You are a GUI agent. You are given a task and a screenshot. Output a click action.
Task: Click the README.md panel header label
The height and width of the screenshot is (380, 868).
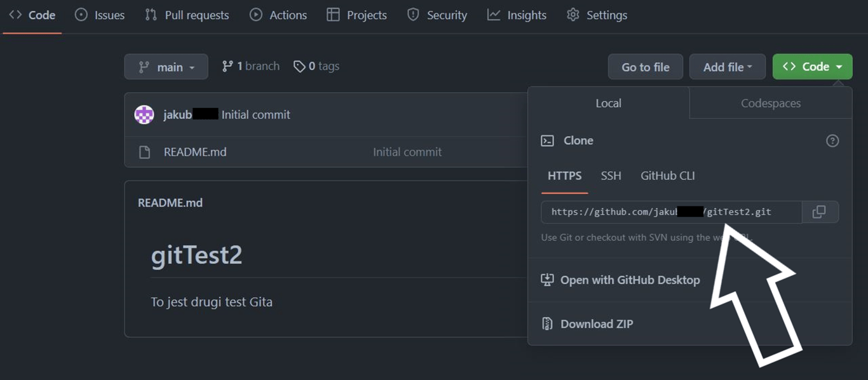pyautogui.click(x=170, y=203)
